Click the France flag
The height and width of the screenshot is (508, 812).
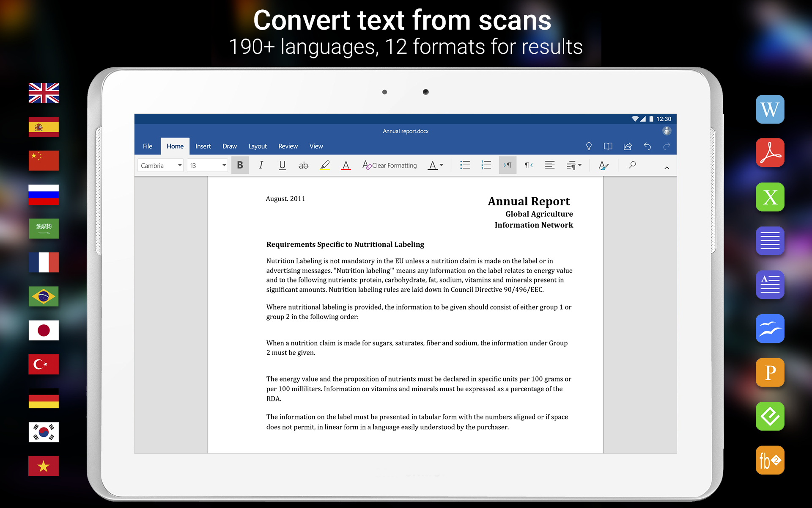[x=44, y=262]
